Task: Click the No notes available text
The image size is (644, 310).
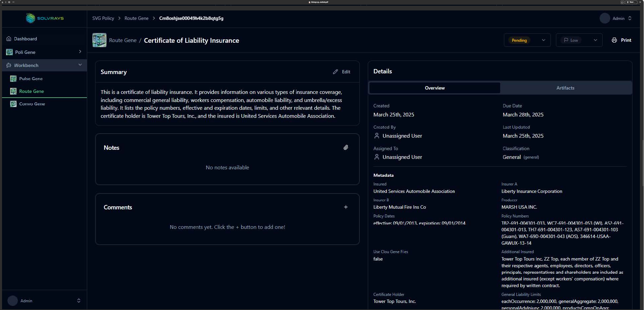Action: tap(227, 168)
